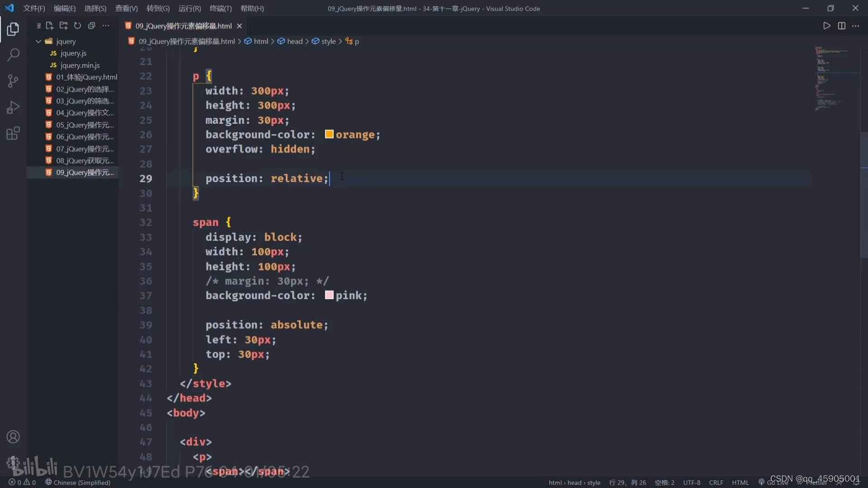Click the pink color swatch
This screenshot has width=868, height=488.
(x=329, y=295)
